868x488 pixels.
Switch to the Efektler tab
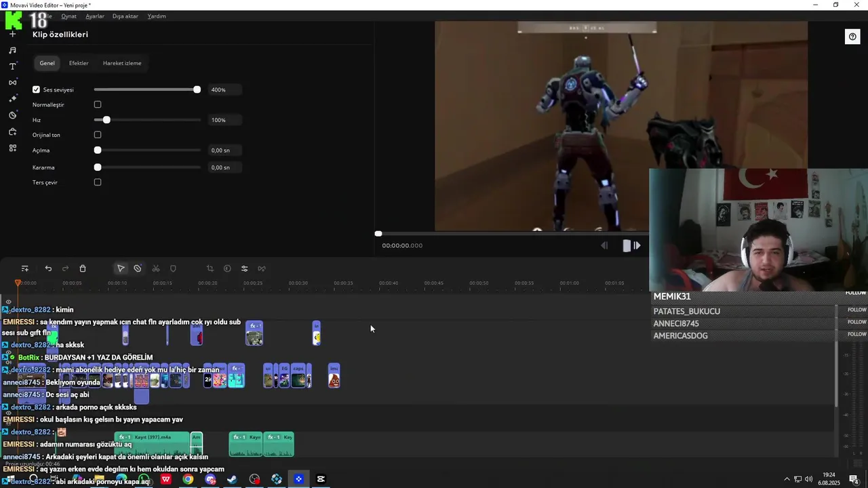coord(79,63)
